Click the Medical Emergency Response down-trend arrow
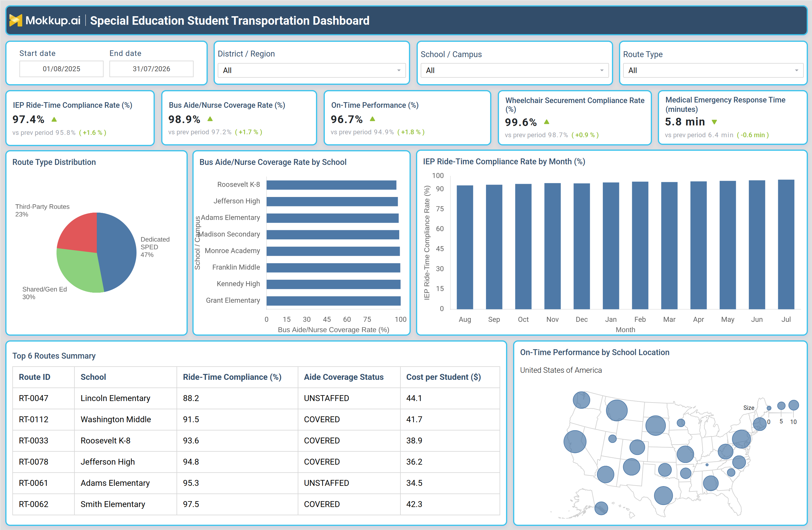Viewport: 812px width, 530px height. pos(714,122)
